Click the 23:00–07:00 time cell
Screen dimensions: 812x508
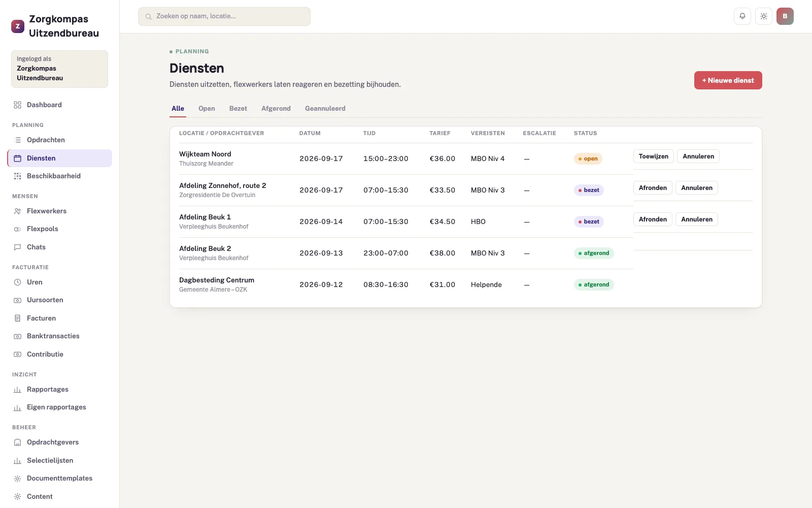(x=386, y=253)
